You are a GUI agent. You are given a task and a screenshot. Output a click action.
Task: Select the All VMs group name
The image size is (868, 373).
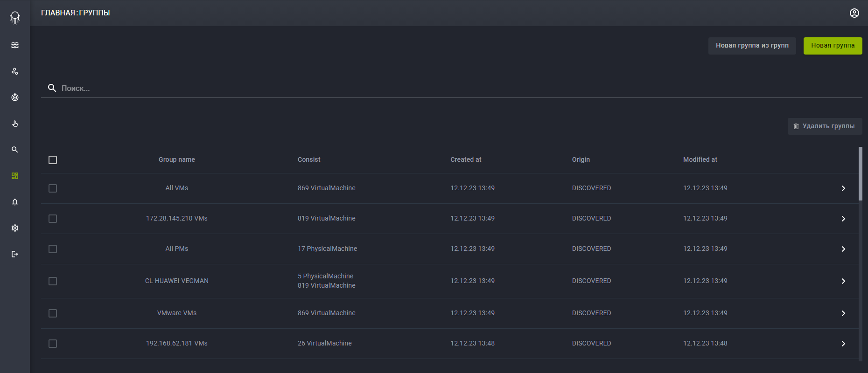tap(177, 188)
